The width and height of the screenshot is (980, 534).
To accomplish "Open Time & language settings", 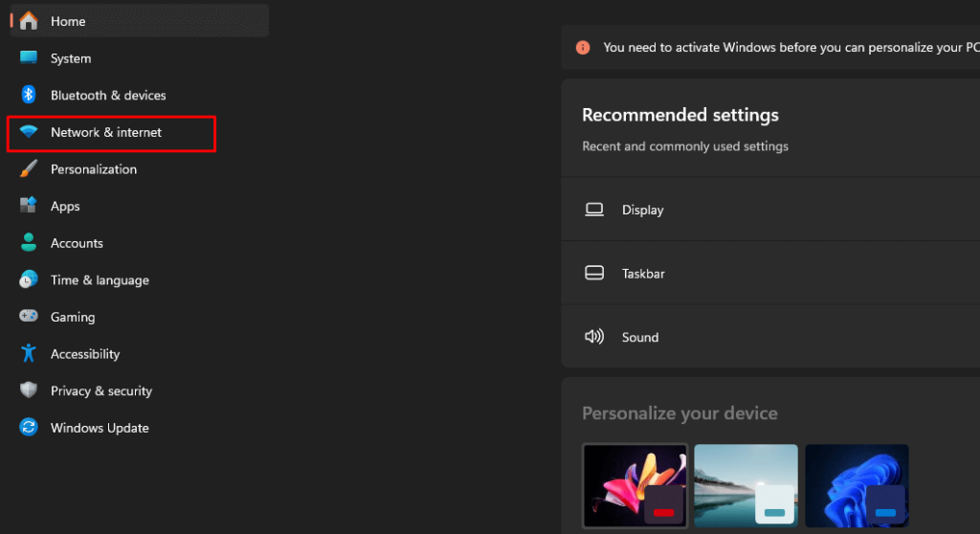I will click(100, 280).
